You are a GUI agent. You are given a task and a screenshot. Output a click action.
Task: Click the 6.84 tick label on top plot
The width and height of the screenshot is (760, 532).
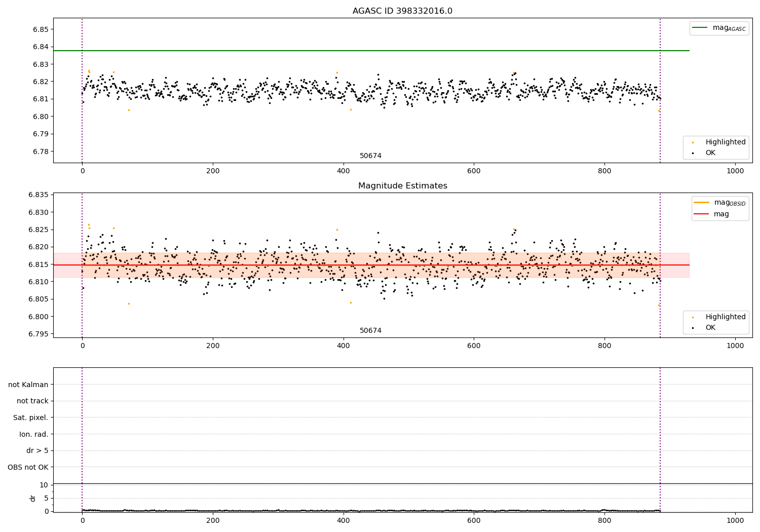(40, 47)
